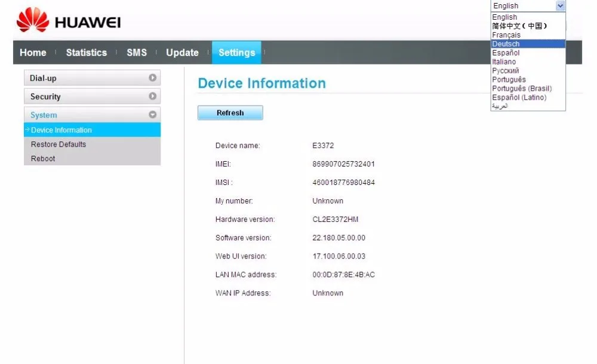Choose Arabic from language list
597x364 pixels.
click(x=528, y=106)
